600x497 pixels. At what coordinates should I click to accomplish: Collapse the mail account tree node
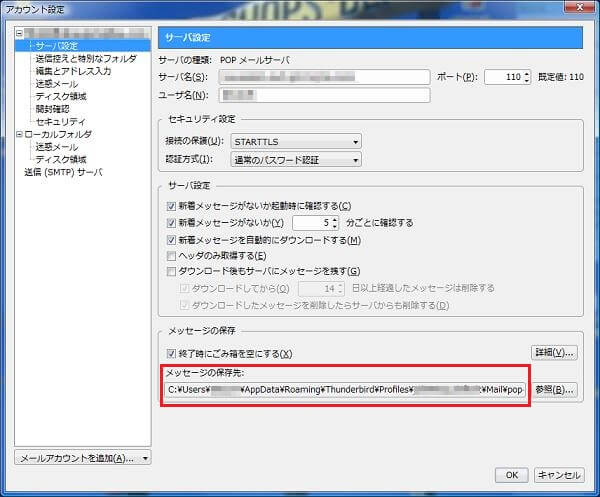pos(19,33)
